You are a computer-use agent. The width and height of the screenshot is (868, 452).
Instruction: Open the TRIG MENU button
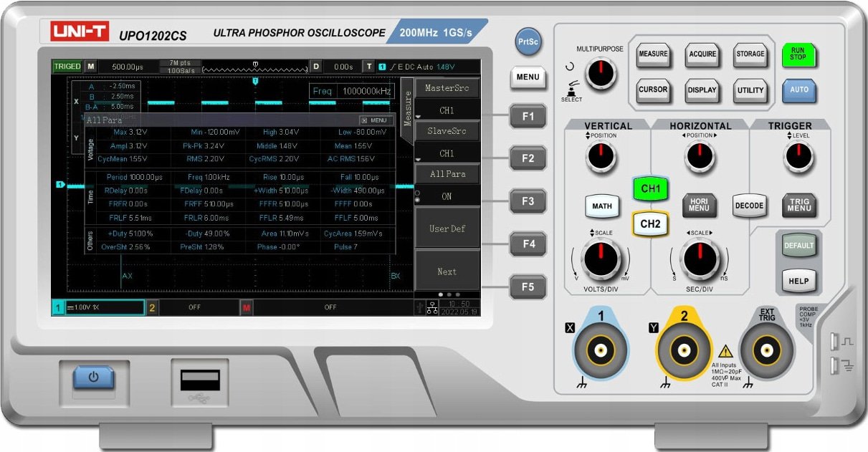[799, 206]
